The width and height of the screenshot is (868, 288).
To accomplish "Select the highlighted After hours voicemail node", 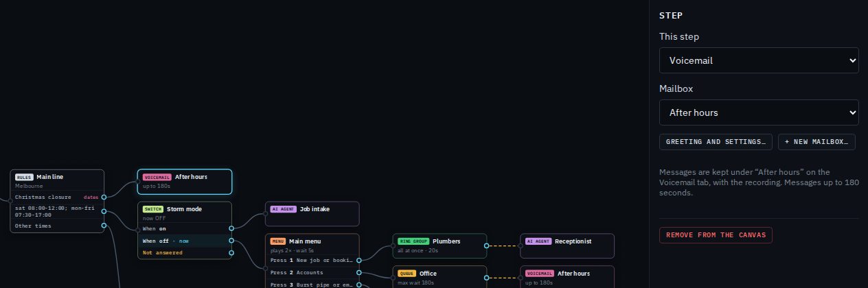I will 185,182.
